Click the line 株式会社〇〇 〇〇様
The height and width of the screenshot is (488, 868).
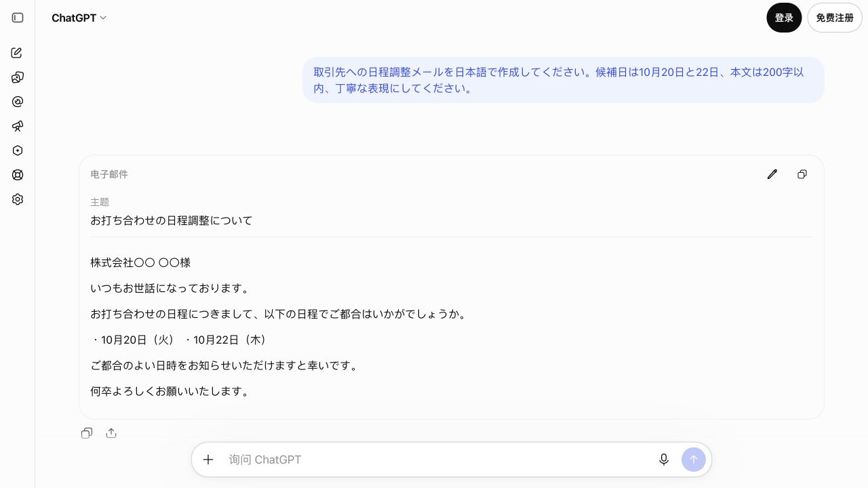(x=140, y=262)
